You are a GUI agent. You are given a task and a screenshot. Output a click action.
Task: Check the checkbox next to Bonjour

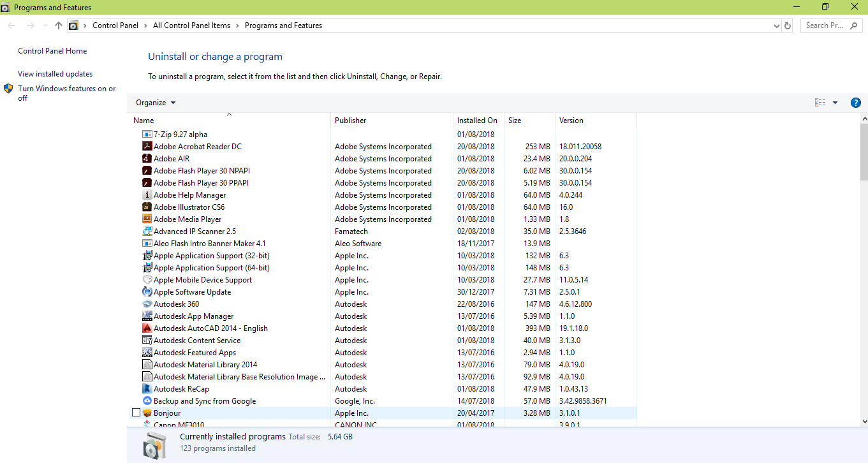pyautogui.click(x=136, y=412)
